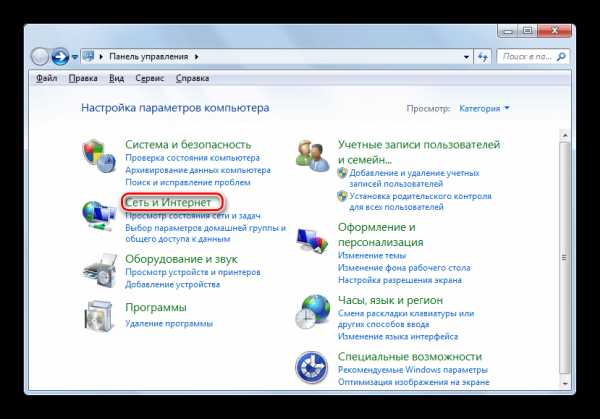This screenshot has width=600, height=419.
Task: Click the vertical scrollbar thumb
Action: 564,258
